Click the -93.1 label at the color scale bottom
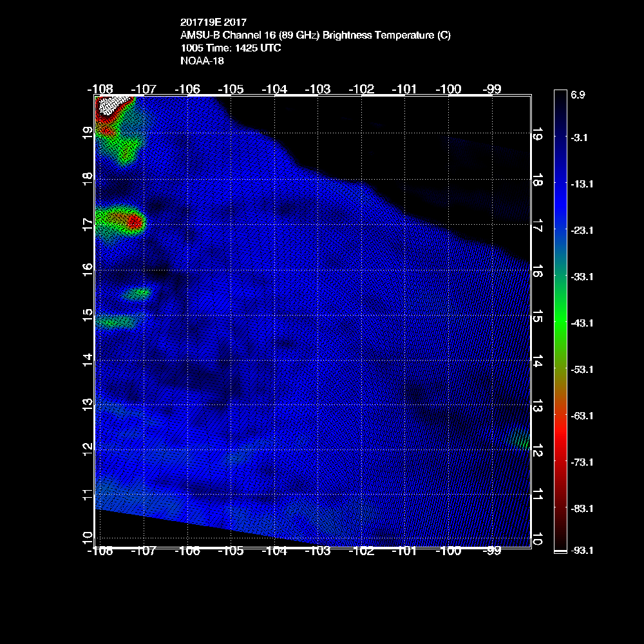The width and height of the screenshot is (644, 644). point(582,550)
